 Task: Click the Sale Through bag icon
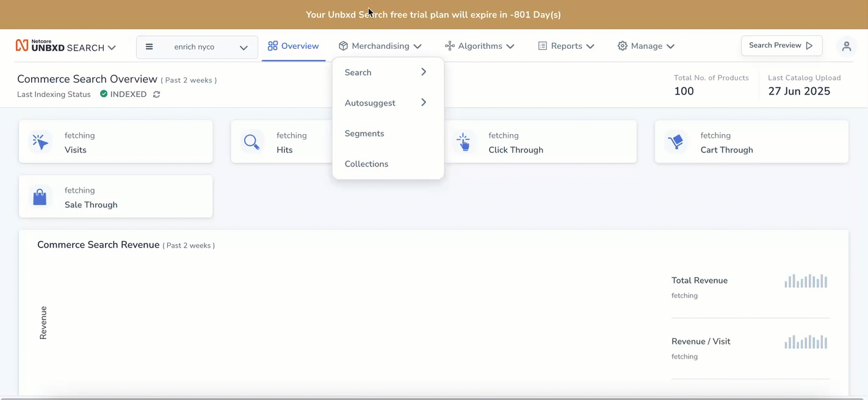[40, 197]
